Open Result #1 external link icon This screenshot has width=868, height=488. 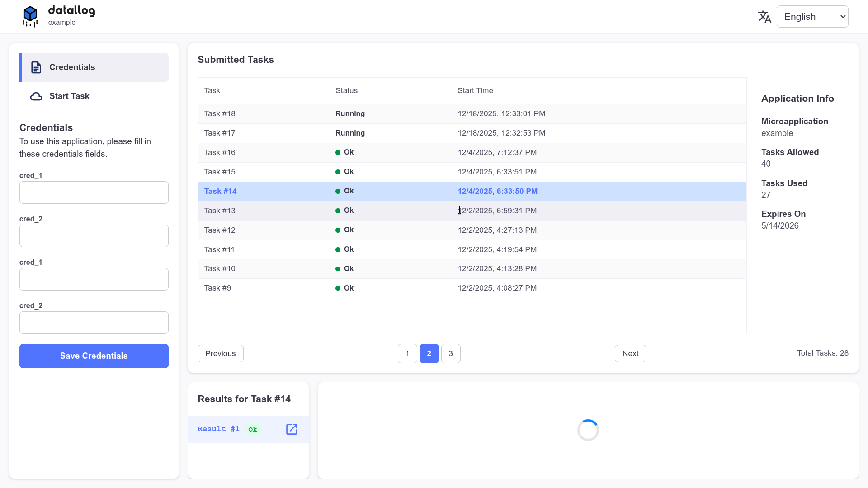tap(292, 429)
